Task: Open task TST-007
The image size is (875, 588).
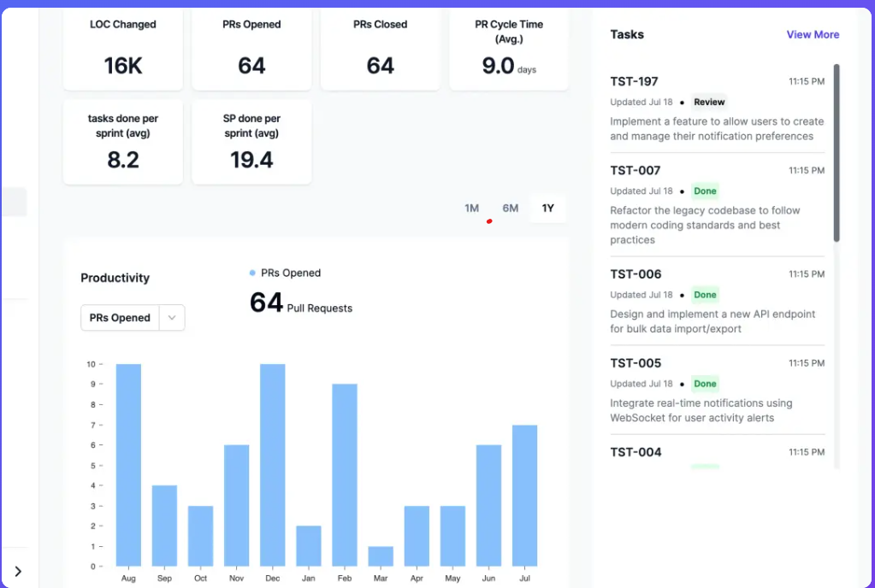Action: point(634,170)
